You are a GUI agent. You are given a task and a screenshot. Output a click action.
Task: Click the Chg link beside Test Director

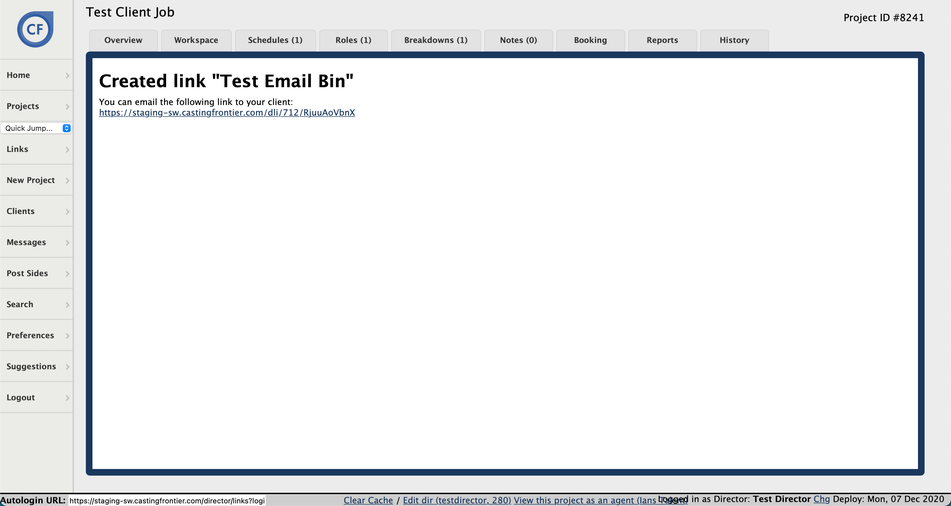click(821, 499)
